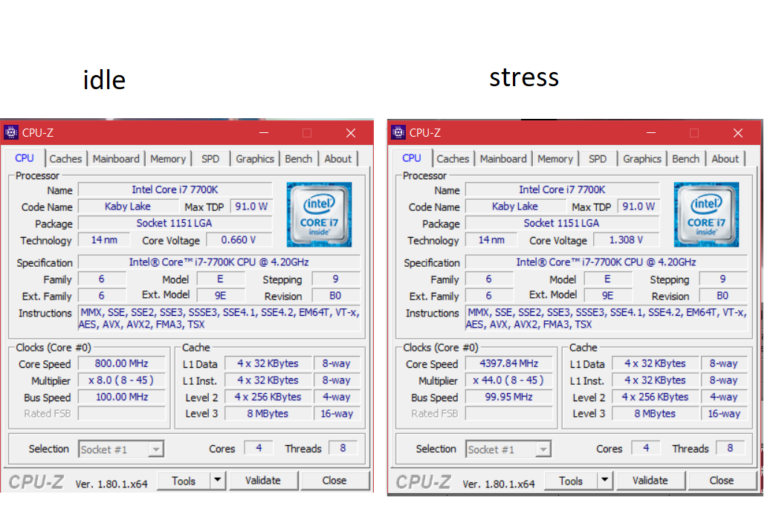The height and width of the screenshot is (532, 776).
Task: Minimize the stress CPU-Z window
Action: 651,133
